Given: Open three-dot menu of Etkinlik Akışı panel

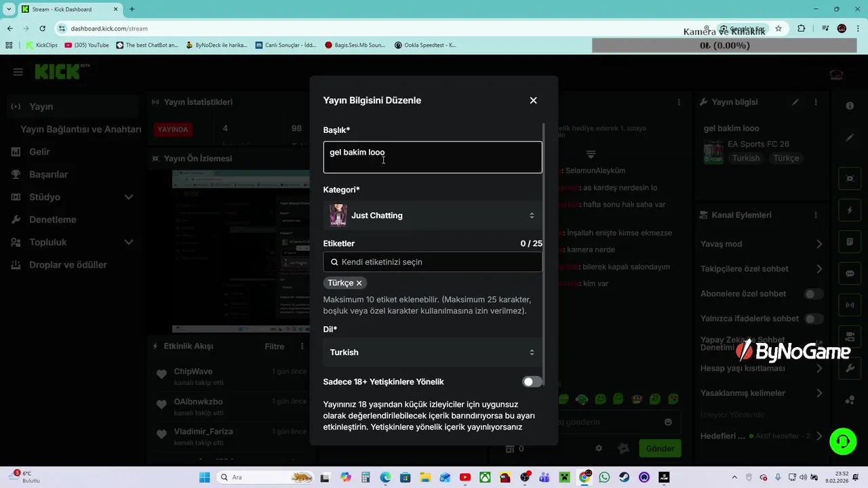Looking at the screenshot, I should pos(302,346).
